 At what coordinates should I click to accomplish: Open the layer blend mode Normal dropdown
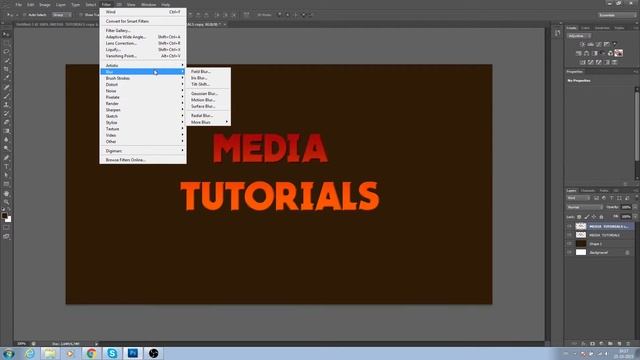pyautogui.click(x=584, y=207)
